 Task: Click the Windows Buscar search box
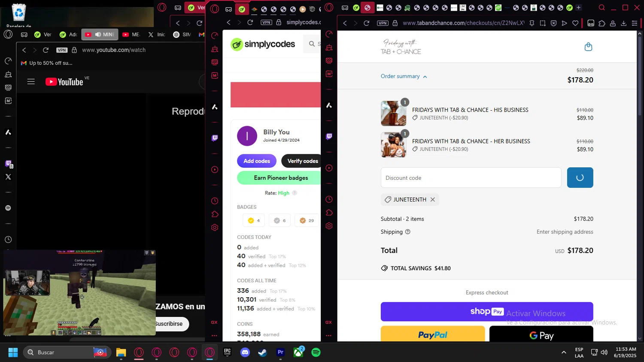point(67,353)
